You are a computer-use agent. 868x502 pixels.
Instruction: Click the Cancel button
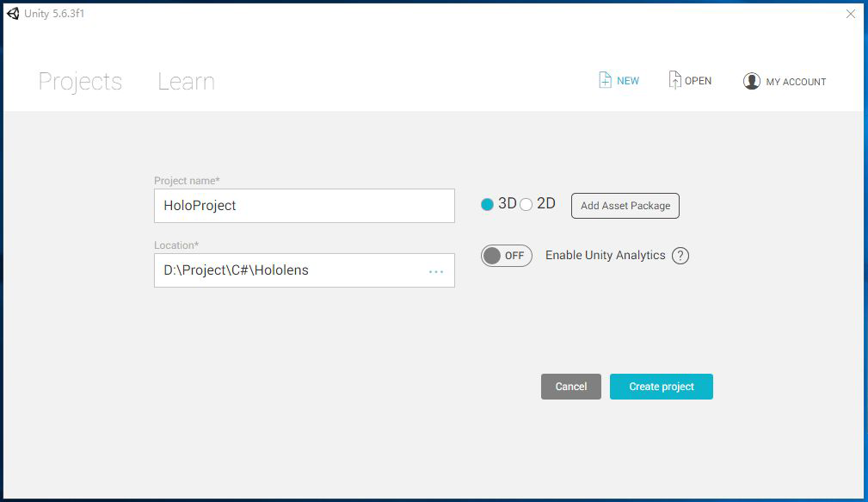(570, 387)
